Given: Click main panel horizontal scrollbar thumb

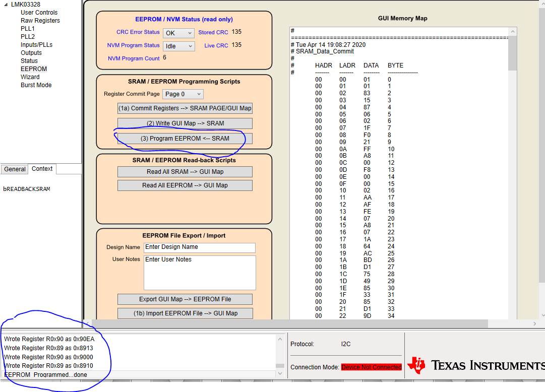Looking at the screenshot, I should click(290, 323).
